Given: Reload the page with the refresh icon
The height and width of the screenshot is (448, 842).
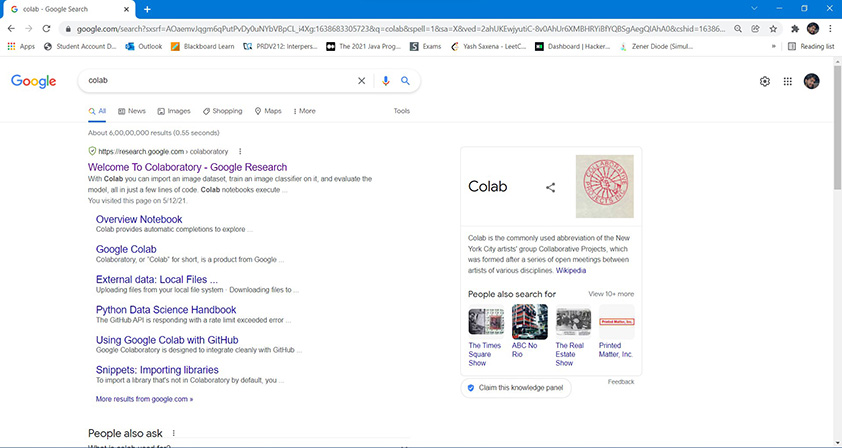Looking at the screenshot, I should click(47, 28).
